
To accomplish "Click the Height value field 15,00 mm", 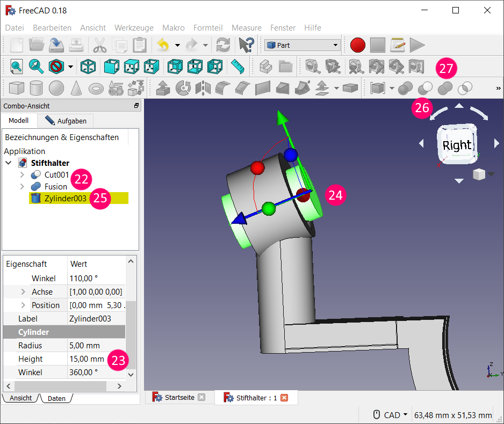I will [87, 359].
